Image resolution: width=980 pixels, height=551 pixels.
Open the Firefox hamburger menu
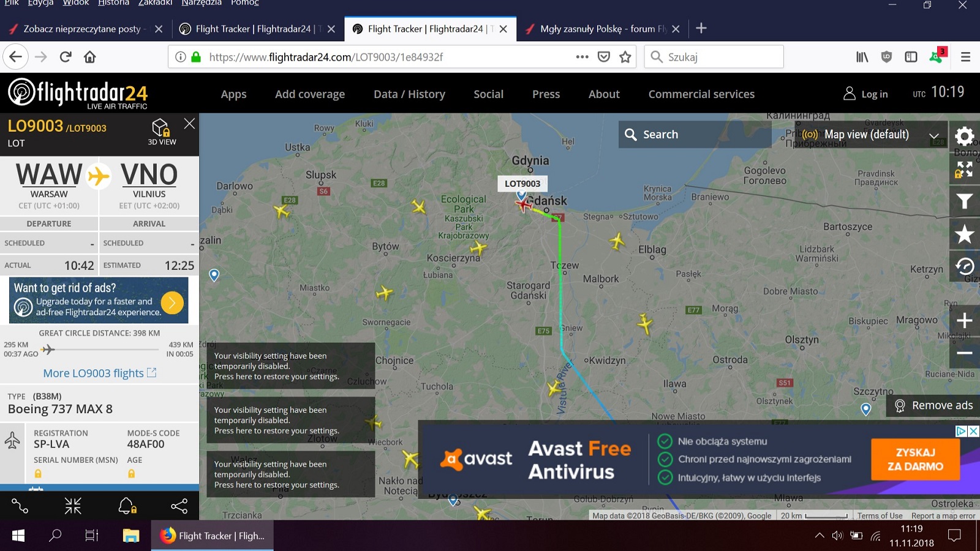(966, 57)
